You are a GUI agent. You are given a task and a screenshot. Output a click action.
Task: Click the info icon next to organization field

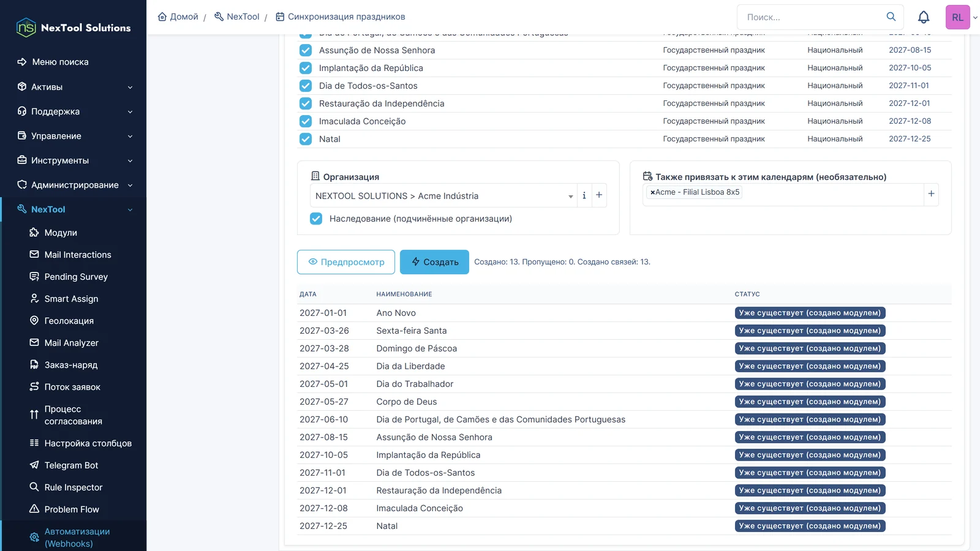584,195
